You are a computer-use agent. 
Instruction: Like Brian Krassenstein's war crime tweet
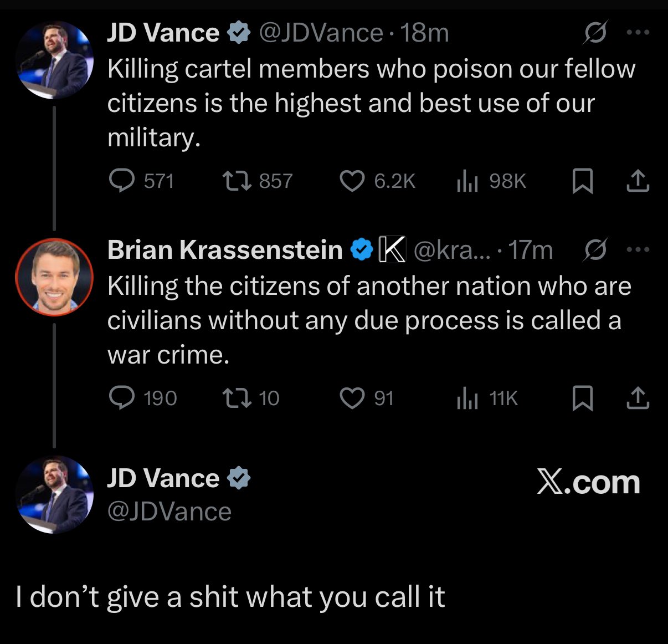pos(352,398)
